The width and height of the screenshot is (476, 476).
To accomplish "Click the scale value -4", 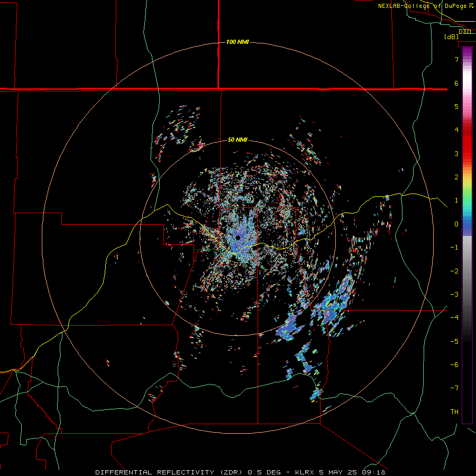I will pos(454,318).
